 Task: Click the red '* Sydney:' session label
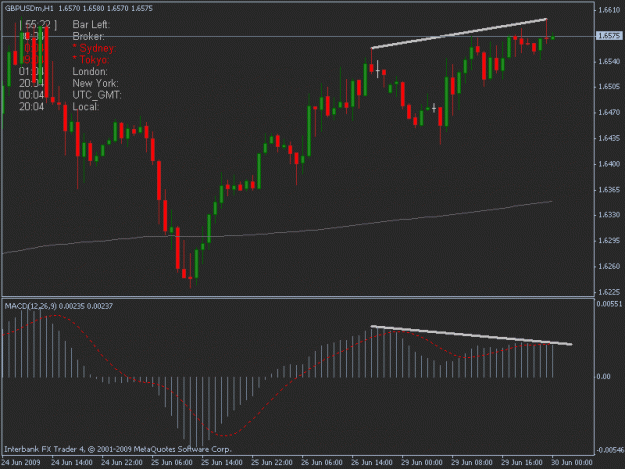pos(94,48)
